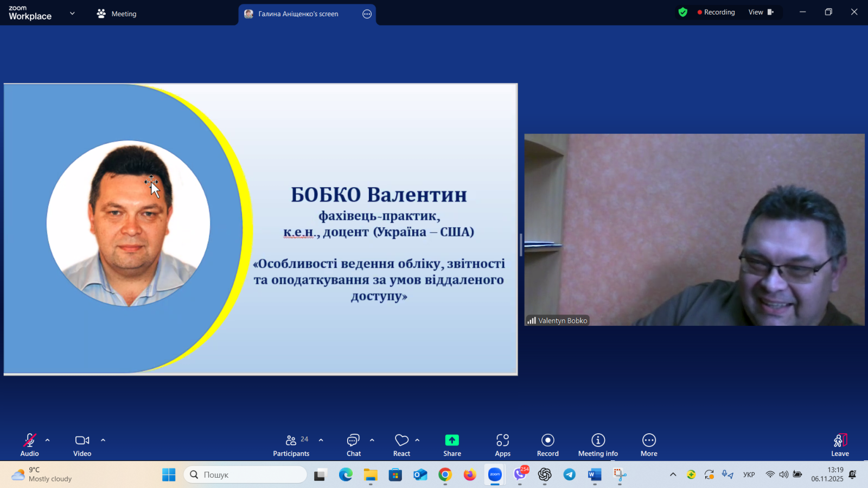
Task: Toggle the camera with Video button
Action: [82, 445]
